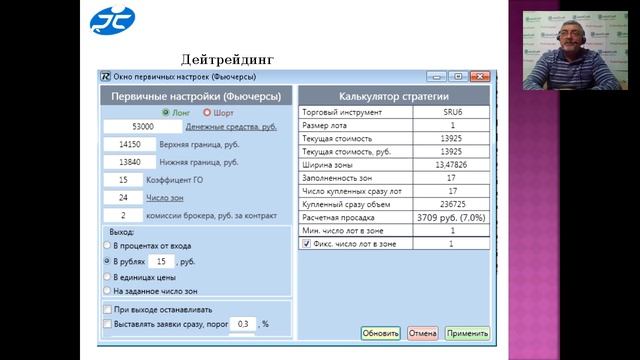Viewport: 640px width, 360px height.
Task: Minimize the Окно первичных настроек dialog
Action: [436, 76]
